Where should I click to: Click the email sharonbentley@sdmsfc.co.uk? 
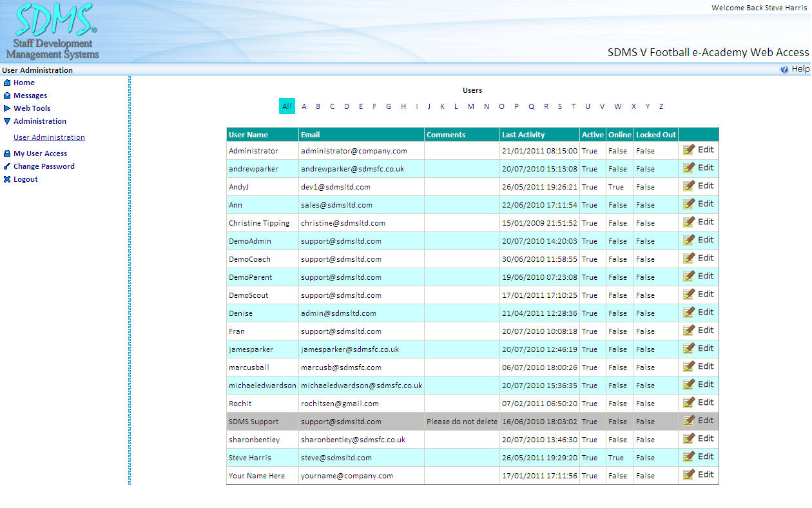click(x=353, y=440)
